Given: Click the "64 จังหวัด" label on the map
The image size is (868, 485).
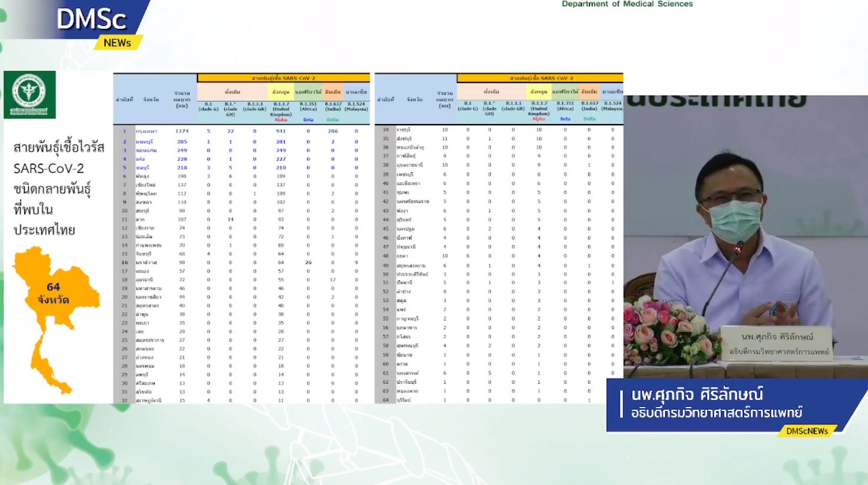Looking at the screenshot, I should [53, 293].
